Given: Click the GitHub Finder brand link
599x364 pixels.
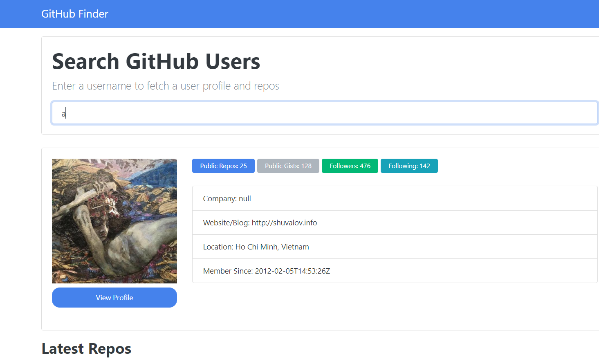Looking at the screenshot, I should 74,13.
